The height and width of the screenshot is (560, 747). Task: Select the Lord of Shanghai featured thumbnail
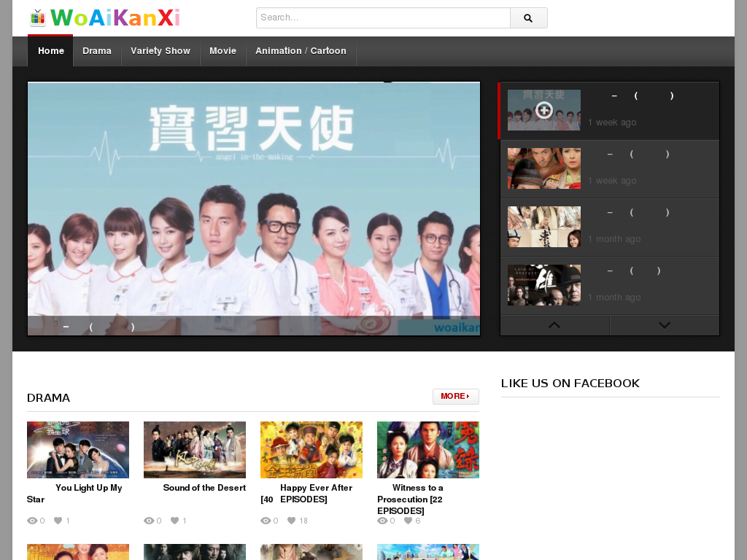click(x=544, y=285)
